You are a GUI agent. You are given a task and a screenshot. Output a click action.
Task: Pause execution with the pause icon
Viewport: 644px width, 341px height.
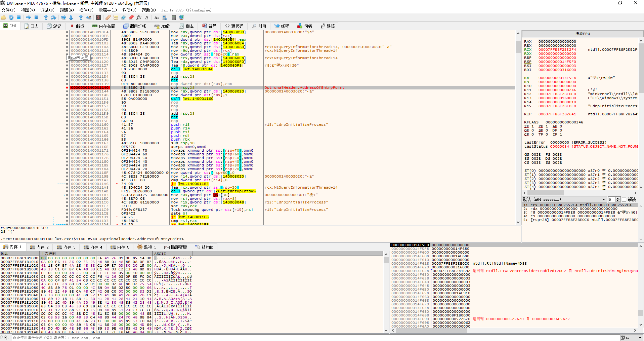click(x=36, y=17)
